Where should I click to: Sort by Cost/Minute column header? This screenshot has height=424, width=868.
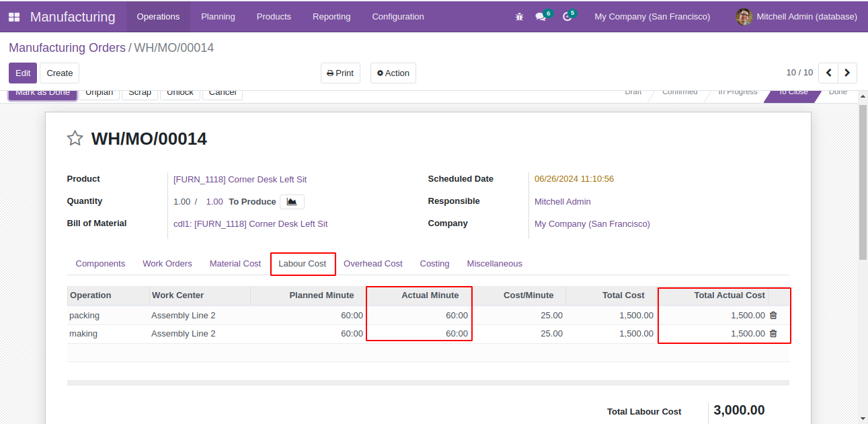click(x=518, y=295)
